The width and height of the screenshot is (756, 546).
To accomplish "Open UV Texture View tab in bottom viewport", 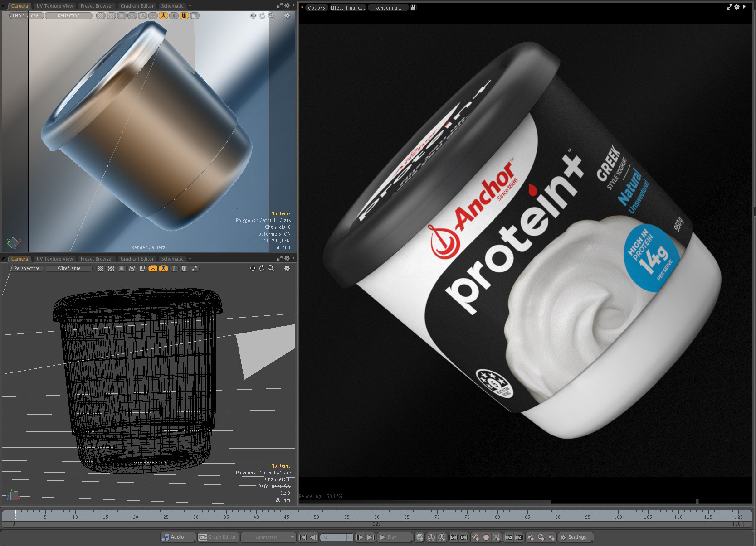I will [54, 259].
